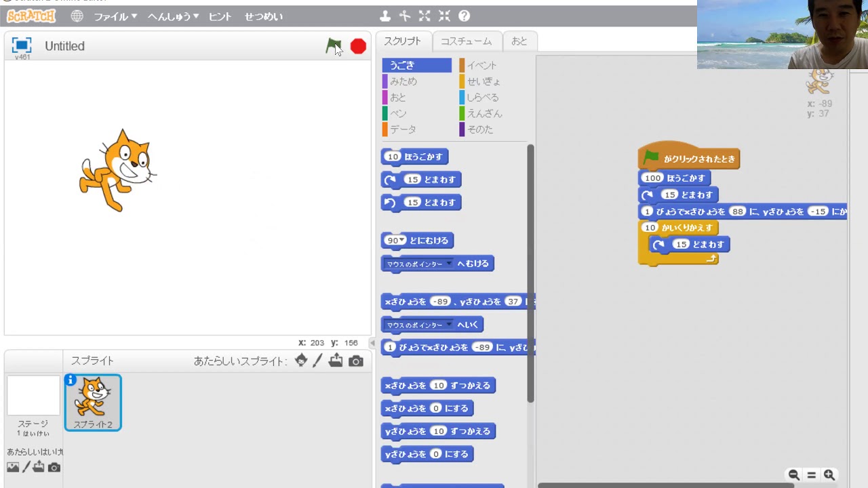The height and width of the screenshot is (488, 868).
Task: Edit 100 value in script ほうごかす block
Action: (x=652, y=178)
